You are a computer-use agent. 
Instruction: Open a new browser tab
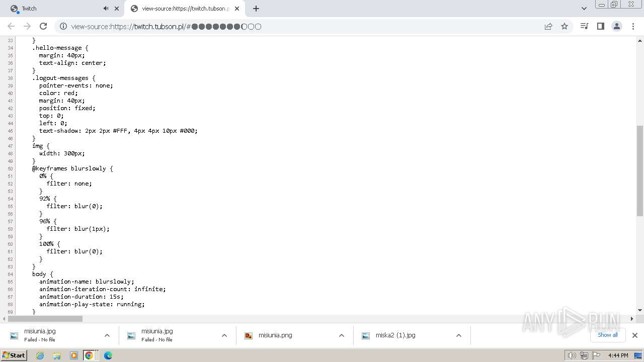tap(256, 9)
